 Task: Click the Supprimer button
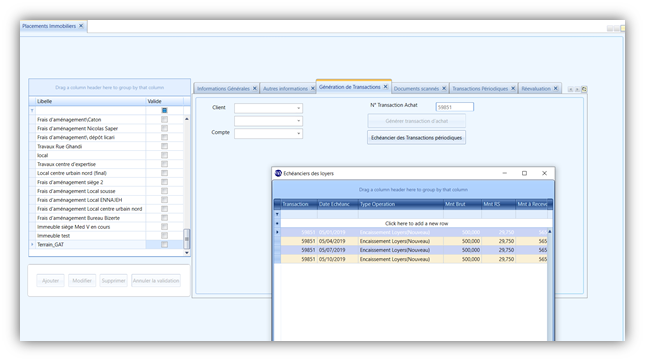(114, 281)
